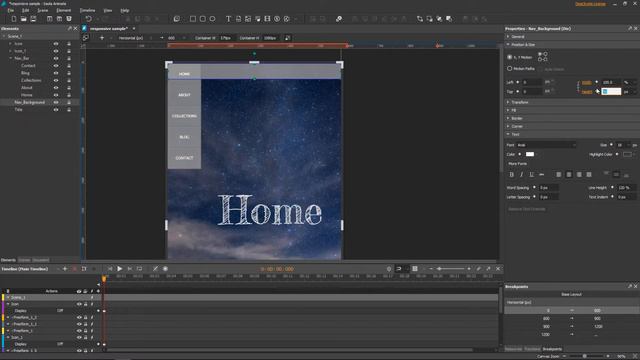Image resolution: width=640 pixels, height=360 pixels.
Task: Select the Rectangle shape tool
Action: (x=193, y=19)
